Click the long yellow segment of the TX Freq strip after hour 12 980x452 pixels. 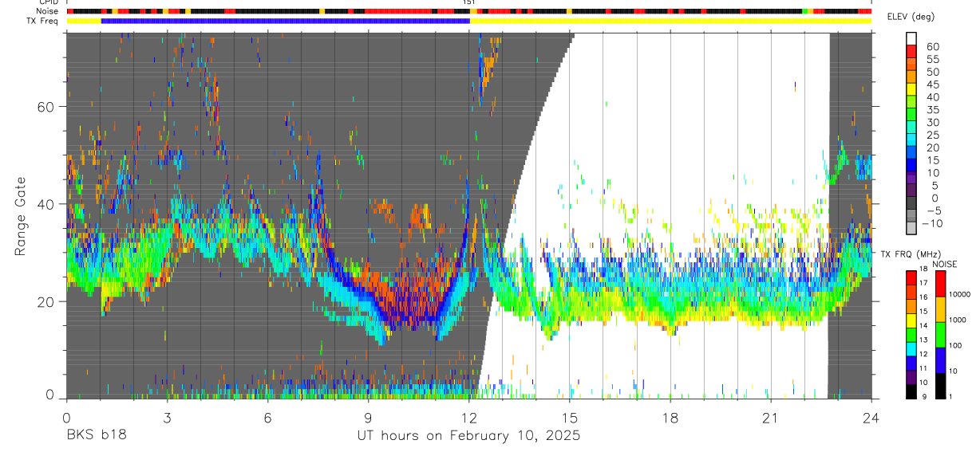670,21
